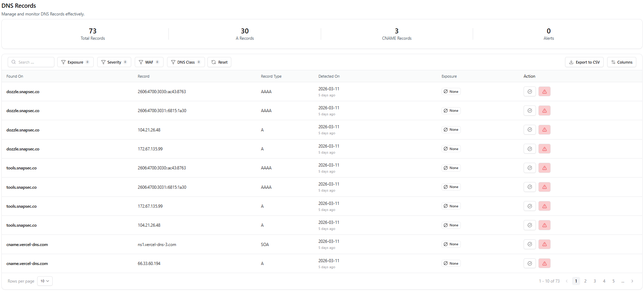Go to previous page with chevron arrow

(x=566, y=281)
